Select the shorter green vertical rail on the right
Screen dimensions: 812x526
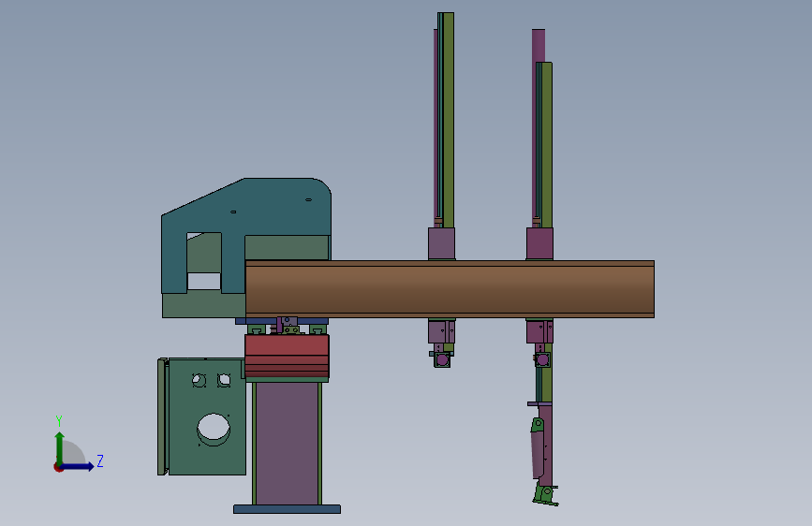click(546, 145)
